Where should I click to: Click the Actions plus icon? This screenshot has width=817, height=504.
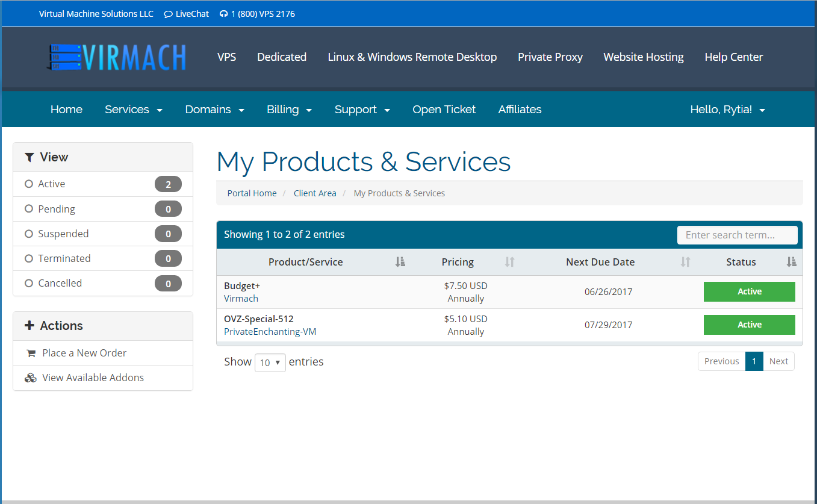[29, 326]
